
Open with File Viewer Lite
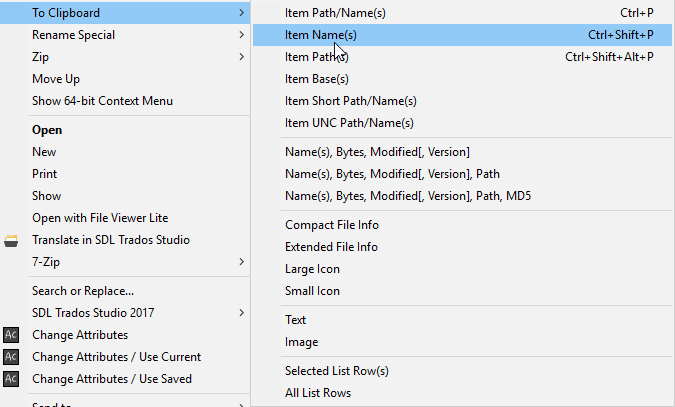[100, 218]
